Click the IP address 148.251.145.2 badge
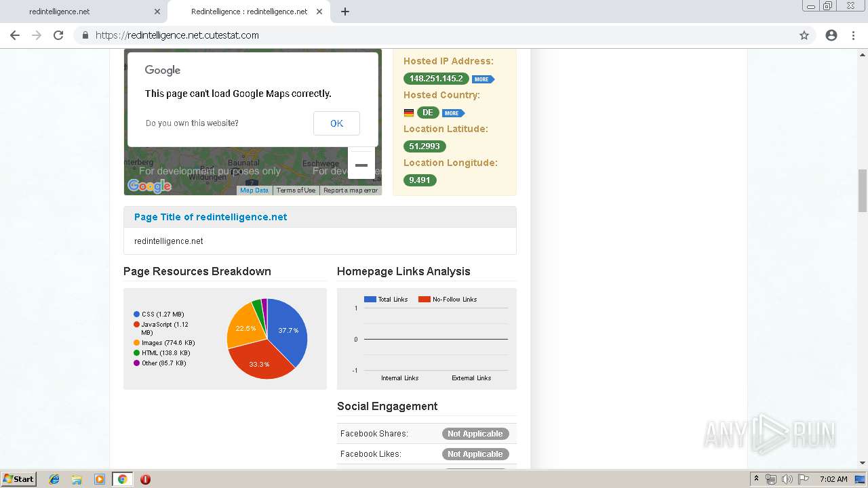868x488 pixels. point(436,79)
